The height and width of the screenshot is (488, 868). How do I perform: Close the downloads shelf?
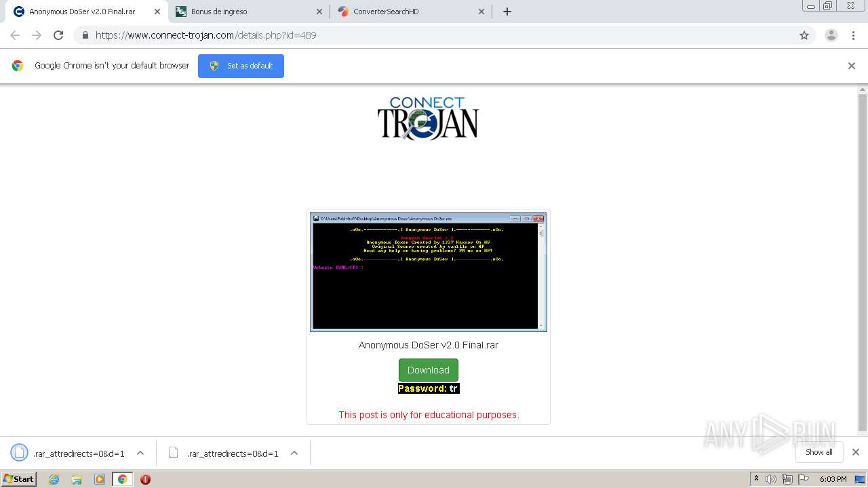tap(856, 452)
